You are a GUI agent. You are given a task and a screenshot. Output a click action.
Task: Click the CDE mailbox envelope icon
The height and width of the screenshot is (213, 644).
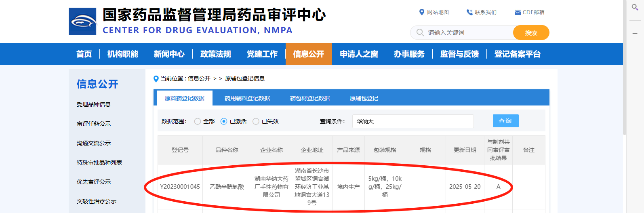pos(517,13)
